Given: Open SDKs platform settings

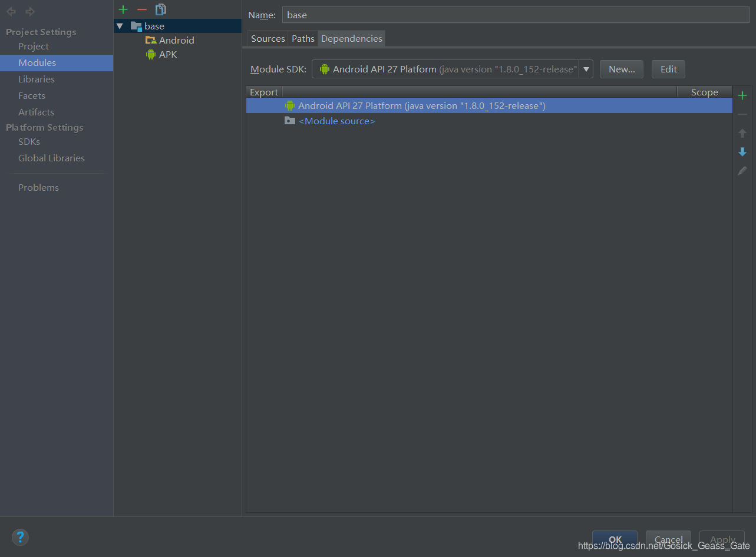Looking at the screenshot, I should coord(29,141).
